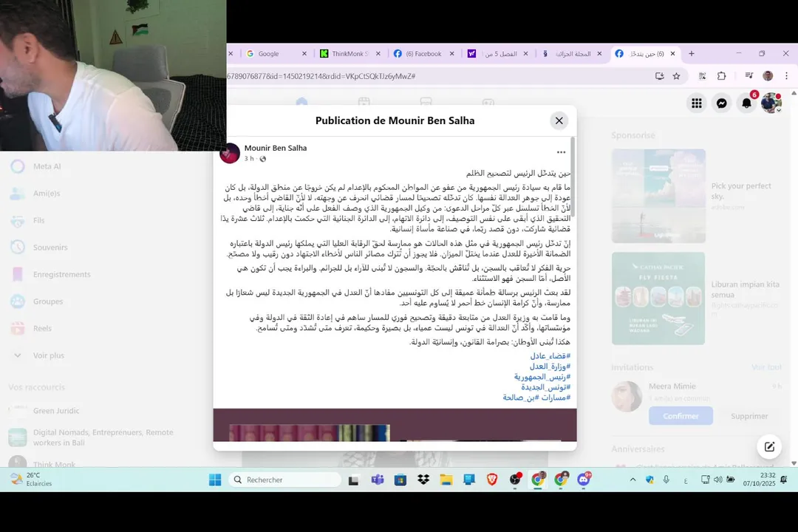The image size is (798, 532).
Task: Open Green Juridic shortcut
Action: (56, 410)
